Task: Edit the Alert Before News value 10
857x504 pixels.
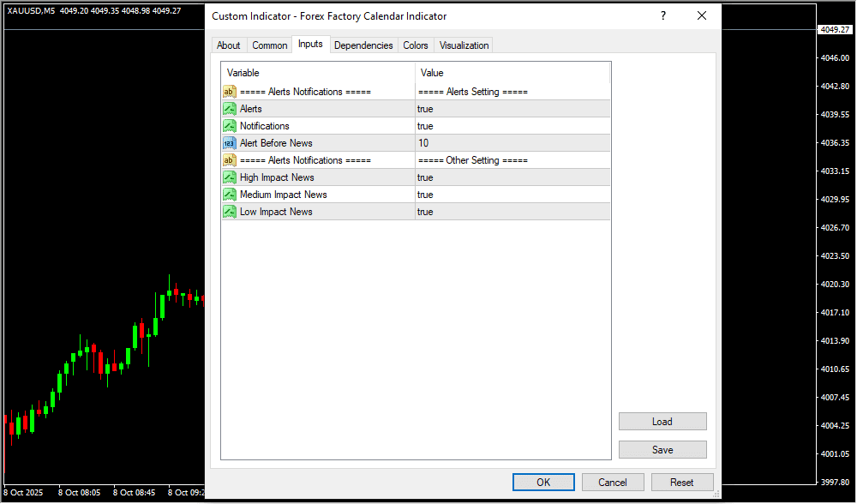Action: [512, 143]
